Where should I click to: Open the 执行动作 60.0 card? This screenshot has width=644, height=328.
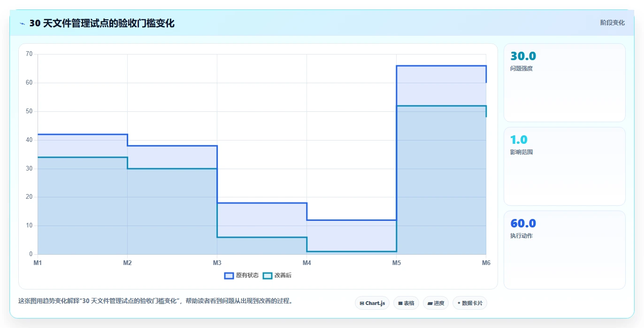pyautogui.click(x=564, y=250)
